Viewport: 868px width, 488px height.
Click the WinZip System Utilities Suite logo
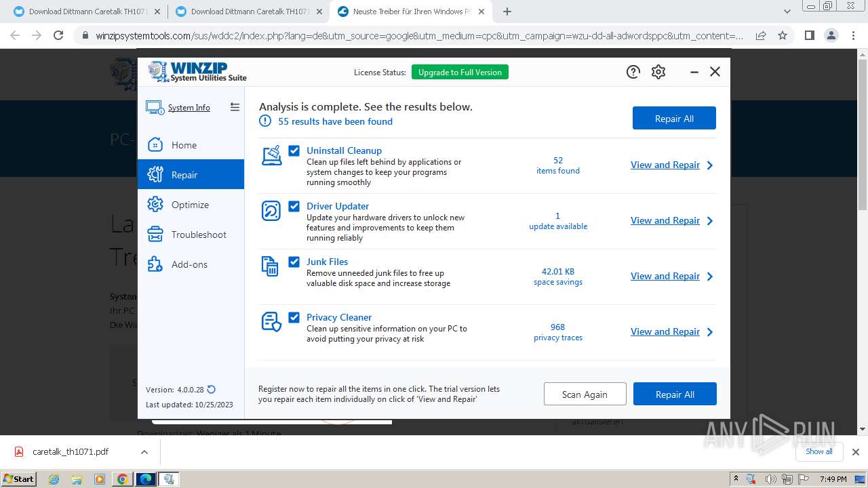click(197, 72)
